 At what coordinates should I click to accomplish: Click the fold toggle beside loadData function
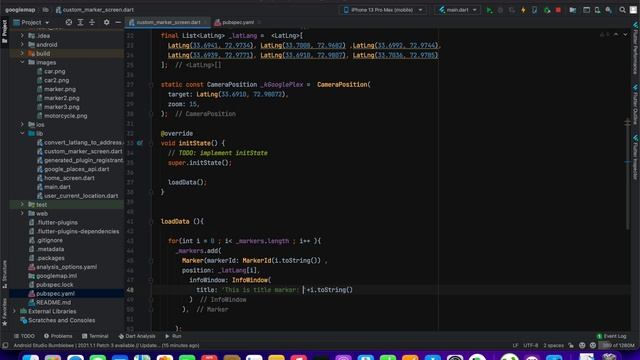click(151, 222)
